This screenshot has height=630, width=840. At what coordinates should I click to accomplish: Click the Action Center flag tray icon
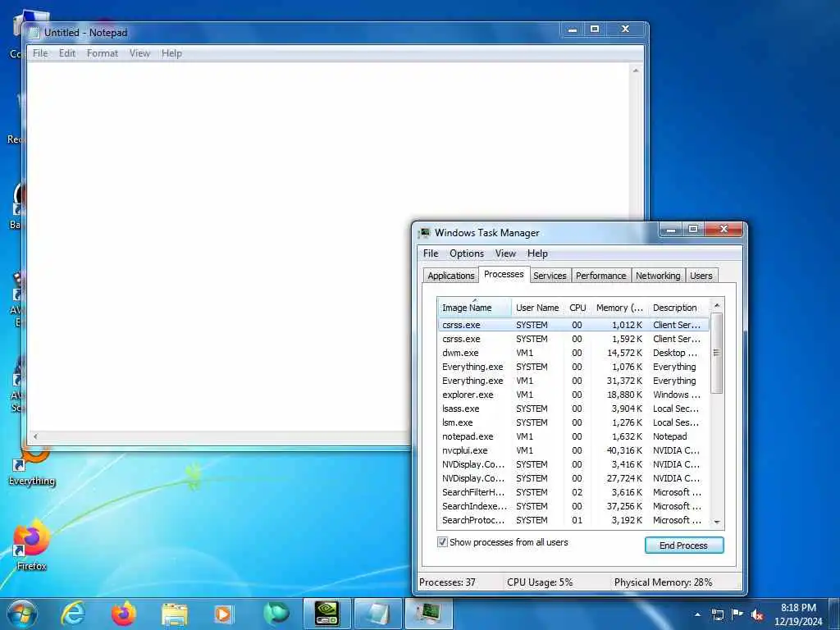click(x=737, y=614)
